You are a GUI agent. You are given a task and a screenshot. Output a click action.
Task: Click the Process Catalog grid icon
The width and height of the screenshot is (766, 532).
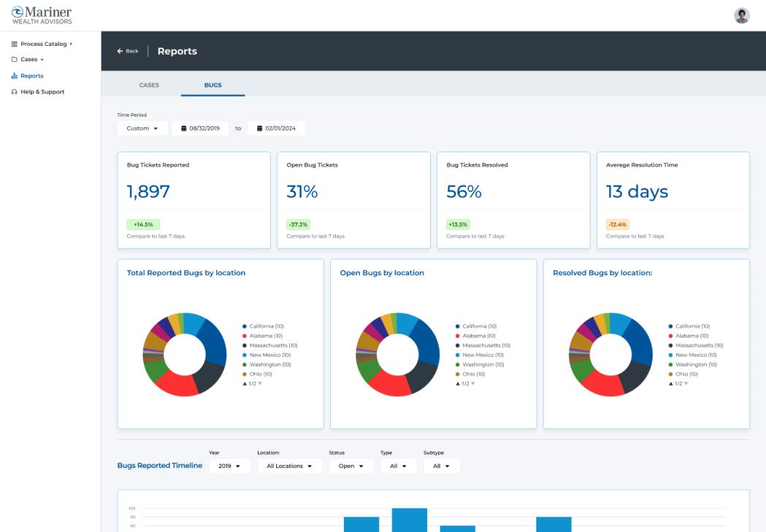15,45
